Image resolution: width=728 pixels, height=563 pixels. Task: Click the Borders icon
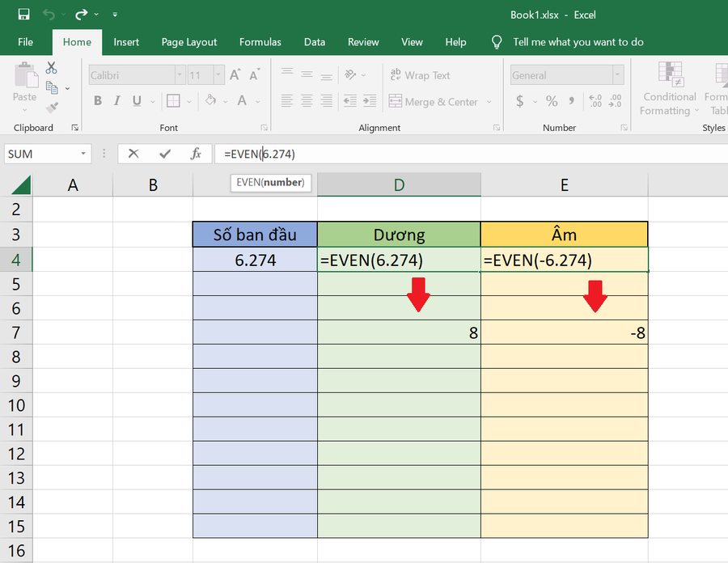coord(173,101)
